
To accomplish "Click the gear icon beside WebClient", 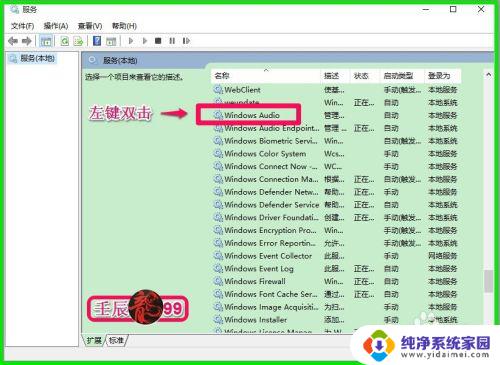I will click(218, 90).
